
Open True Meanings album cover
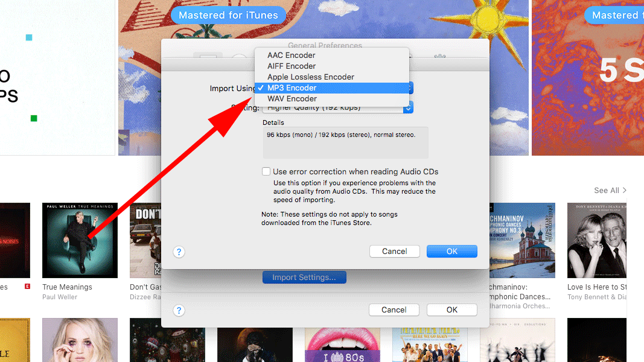click(80, 240)
